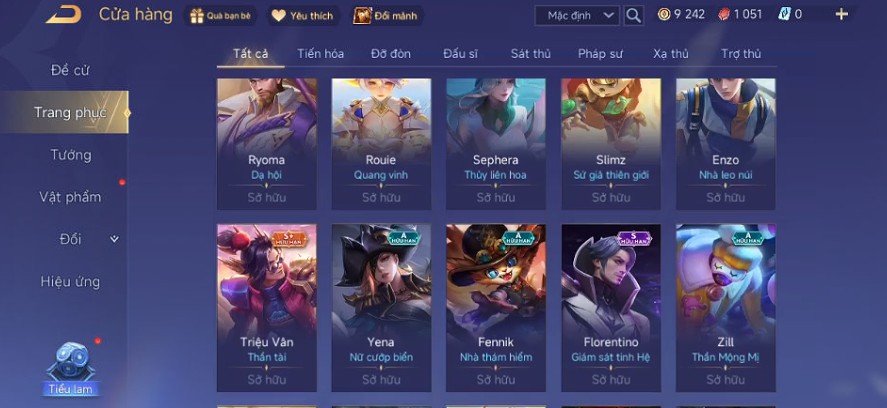
Task: Switch to the Tiến hóa tab
Action: tap(321, 54)
